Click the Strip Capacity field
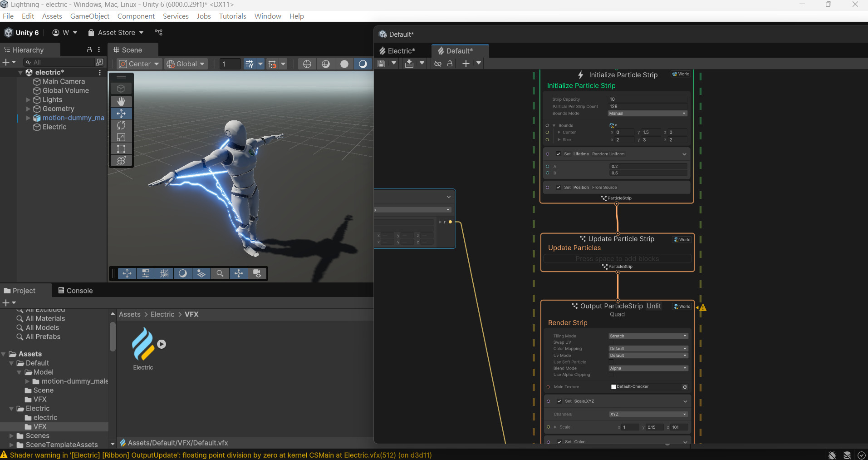Image resolution: width=868 pixels, height=460 pixels. pos(648,99)
